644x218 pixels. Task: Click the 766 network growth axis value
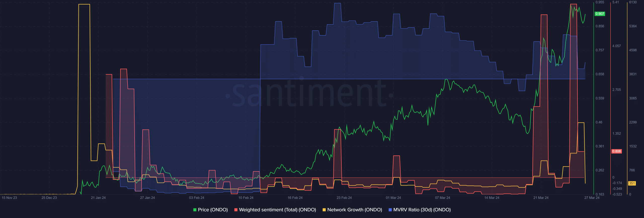[632, 170]
